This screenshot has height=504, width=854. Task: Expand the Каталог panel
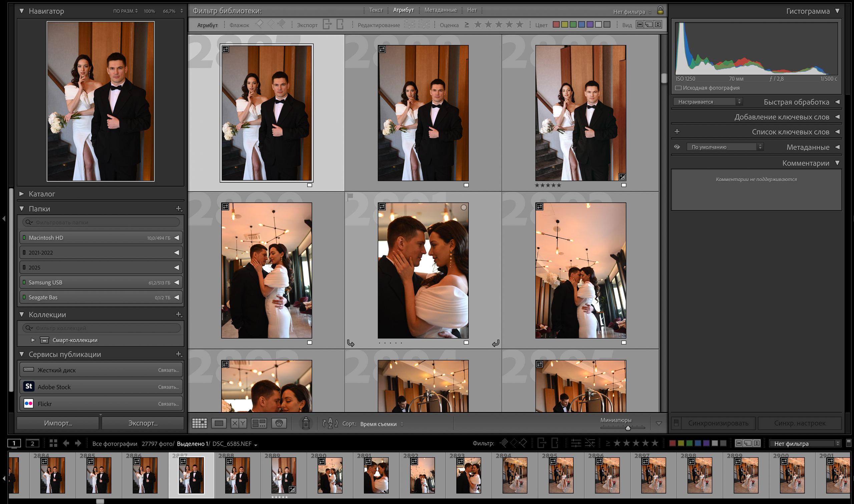(x=22, y=194)
